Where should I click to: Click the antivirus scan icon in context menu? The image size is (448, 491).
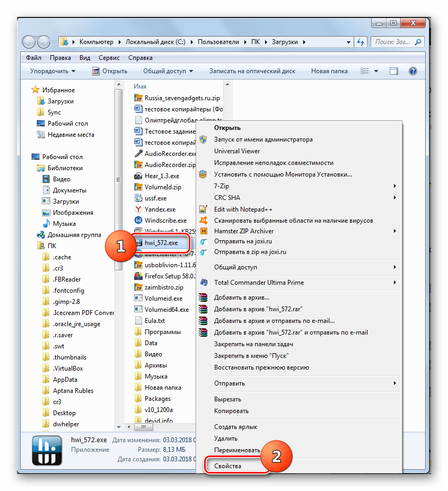tap(203, 221)
